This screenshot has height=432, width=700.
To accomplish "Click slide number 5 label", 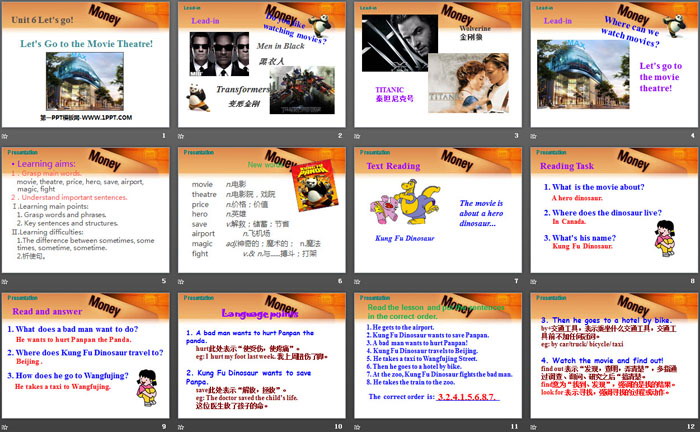I will point(164,281).
